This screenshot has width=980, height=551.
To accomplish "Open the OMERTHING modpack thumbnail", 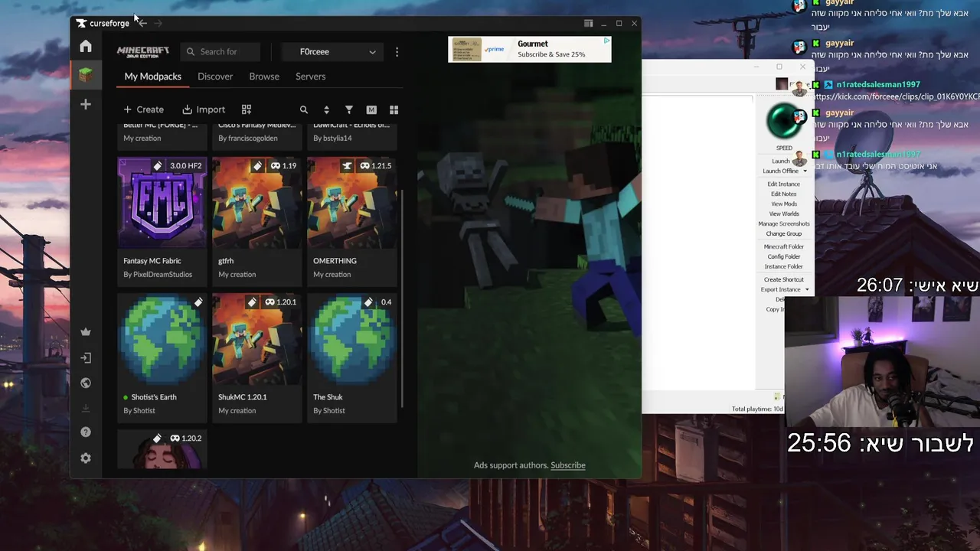I will coord(351,203).
